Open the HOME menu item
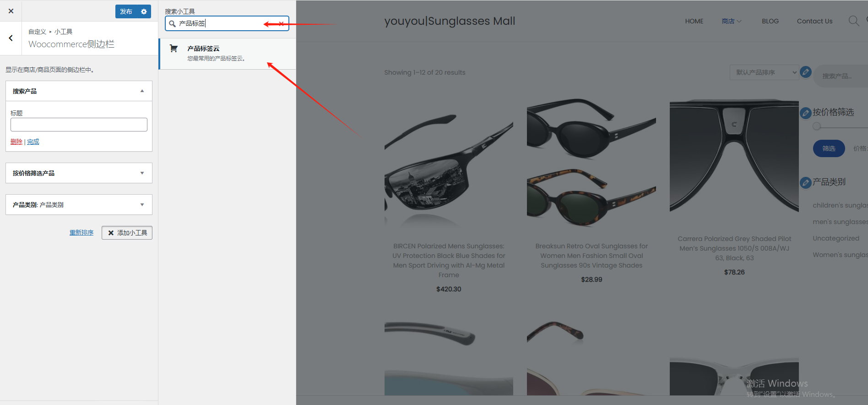This screenshot has width=868, height=405. [x=694, y=21]
